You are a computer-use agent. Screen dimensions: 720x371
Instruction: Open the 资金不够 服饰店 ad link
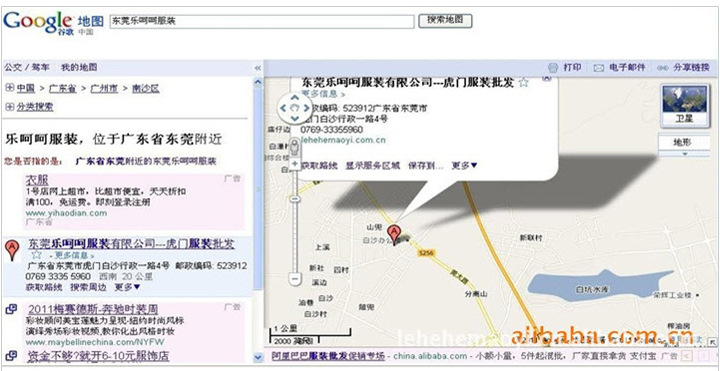tap(98, 355)
